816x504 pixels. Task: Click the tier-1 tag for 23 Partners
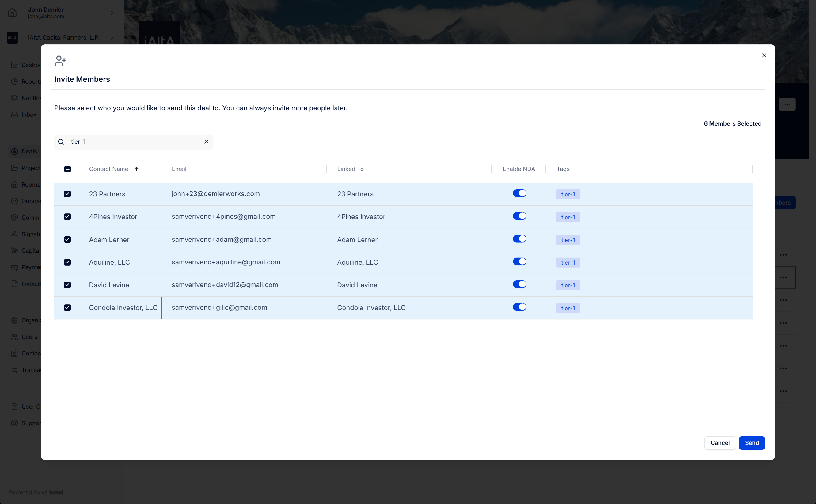pos(568,194)
